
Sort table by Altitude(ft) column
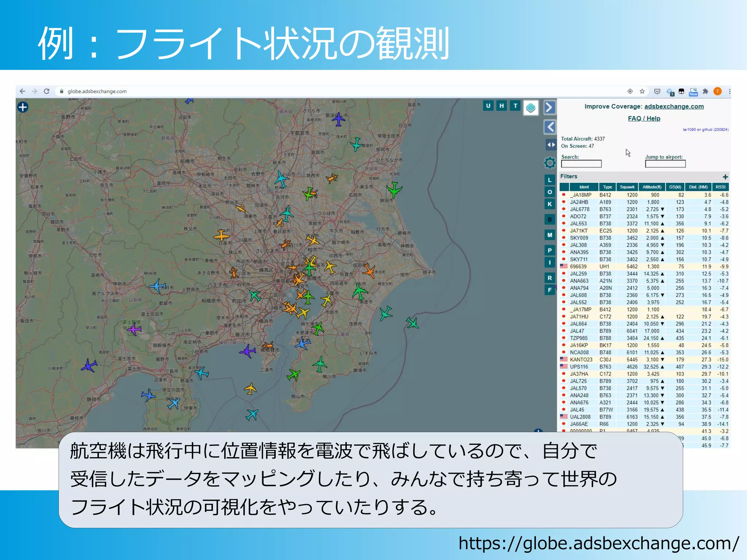[x=652, y=187]
